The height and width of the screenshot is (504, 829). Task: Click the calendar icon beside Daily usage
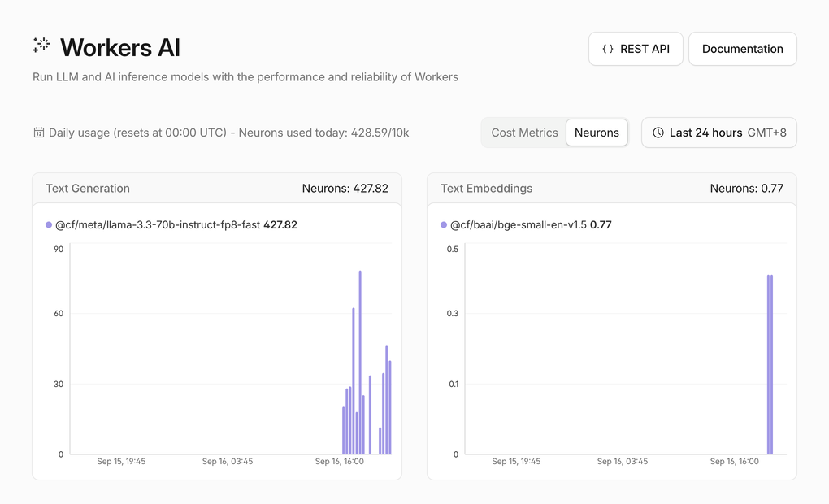pos(38,133)
